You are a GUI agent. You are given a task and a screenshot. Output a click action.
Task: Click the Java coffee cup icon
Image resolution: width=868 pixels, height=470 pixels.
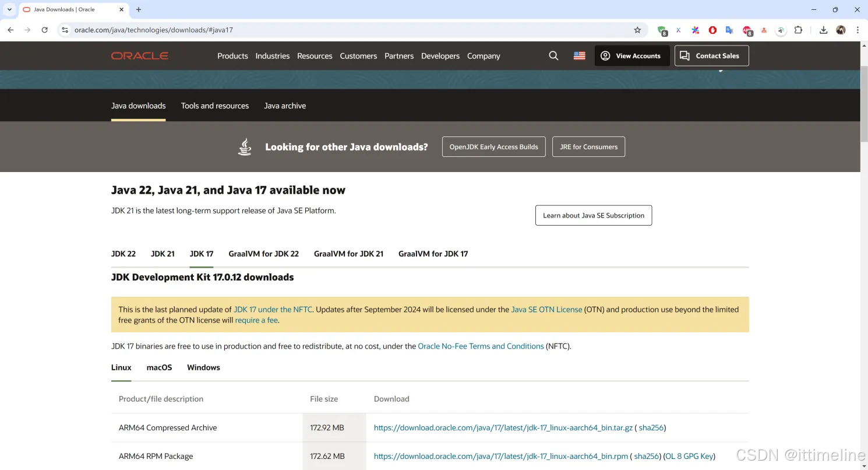tap(245, 147)
